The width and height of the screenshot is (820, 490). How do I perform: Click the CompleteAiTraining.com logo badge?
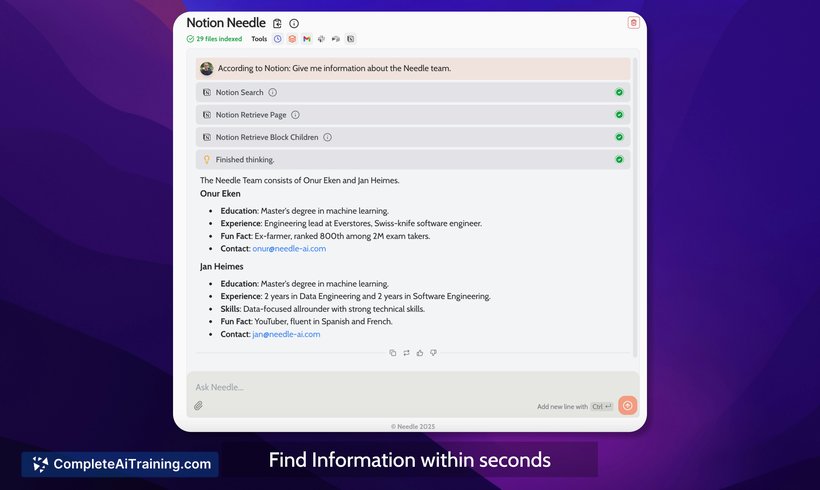(x=120, y=464)
